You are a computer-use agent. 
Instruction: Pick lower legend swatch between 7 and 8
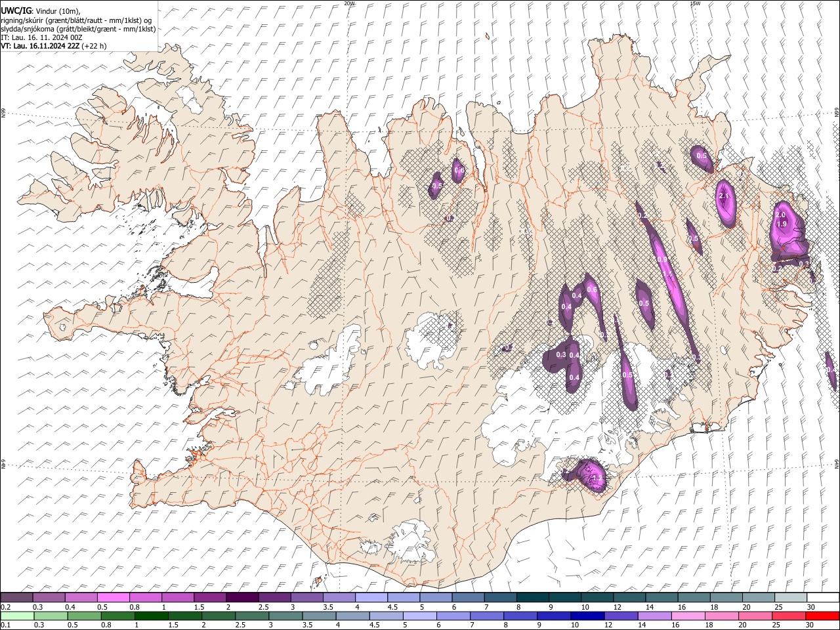486,616
